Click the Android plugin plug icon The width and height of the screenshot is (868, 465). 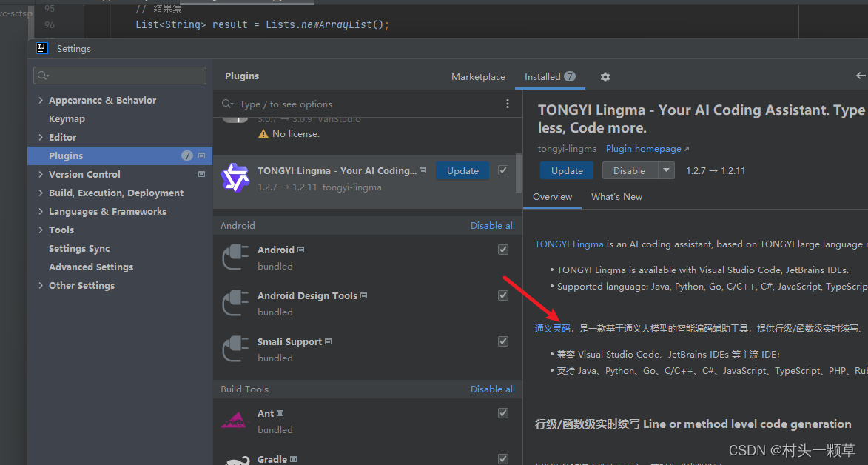tap(235, 258)
